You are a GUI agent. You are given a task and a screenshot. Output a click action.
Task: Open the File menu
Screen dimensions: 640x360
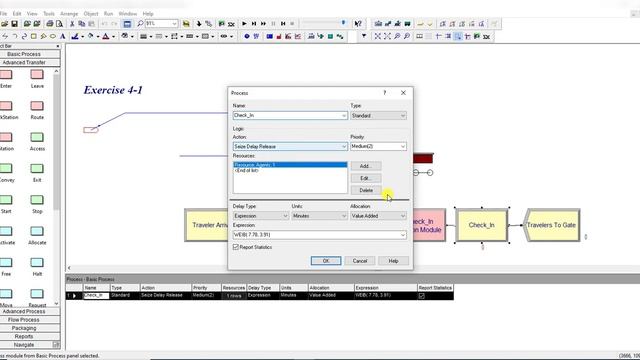tap(3, 13)
